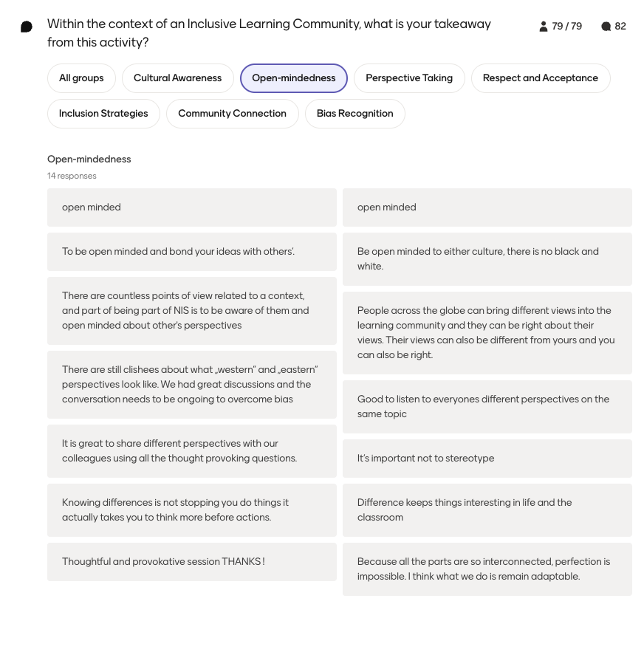Click the 82 responses count

point(620,26)
